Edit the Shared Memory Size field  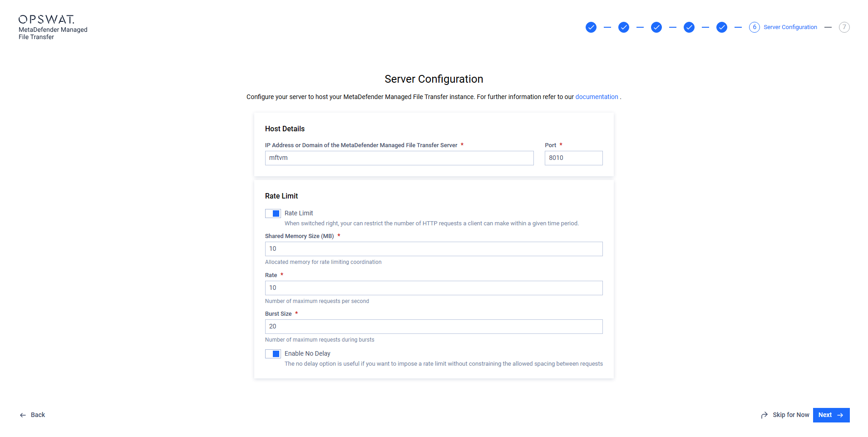(434, 249)
